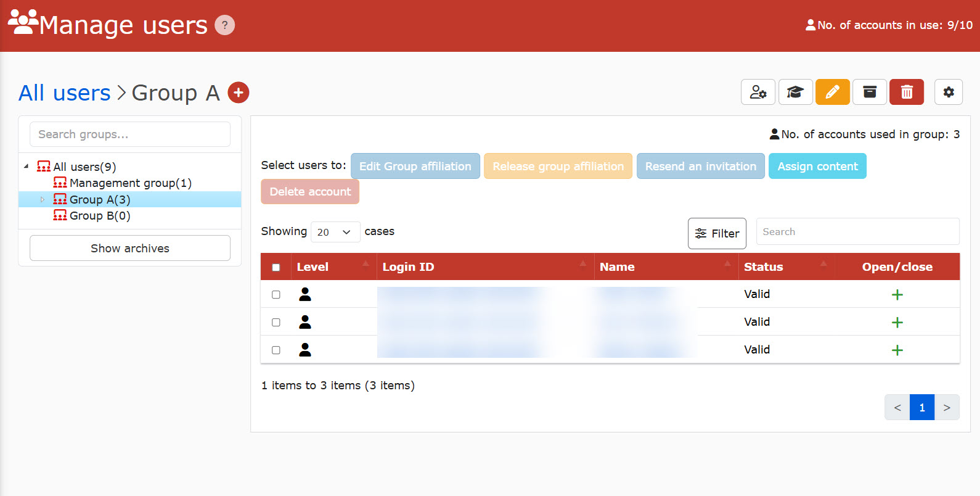
Task: Select Management group in the tree
Action: pos(130,183)
